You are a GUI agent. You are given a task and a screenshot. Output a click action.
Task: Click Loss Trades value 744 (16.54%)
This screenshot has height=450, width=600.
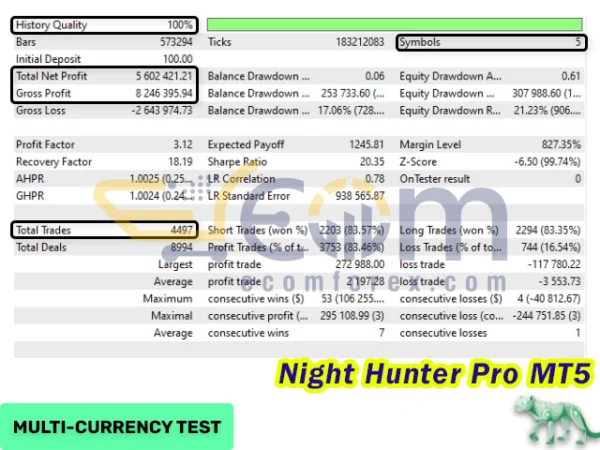click(551, 247)
